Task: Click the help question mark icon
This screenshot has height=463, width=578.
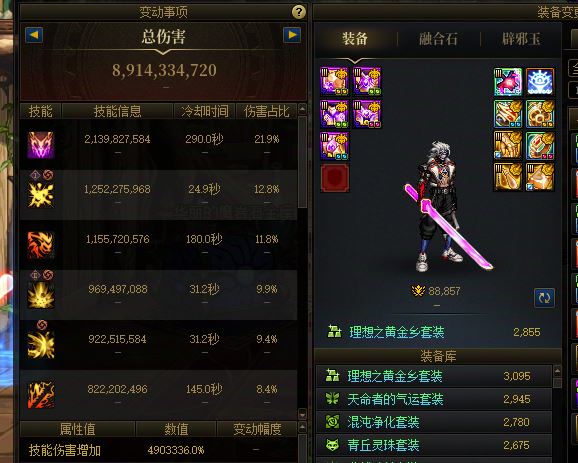Action: (299, 12)
